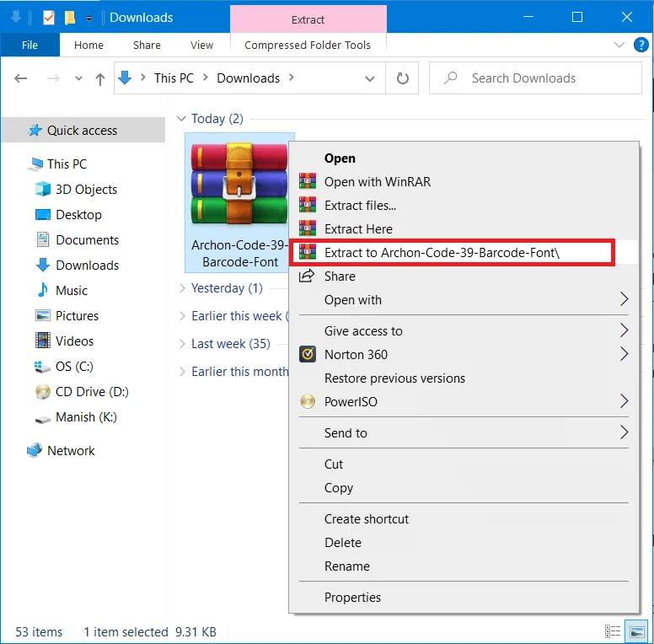Switch to the View ribbon tab

pos(202,45)
